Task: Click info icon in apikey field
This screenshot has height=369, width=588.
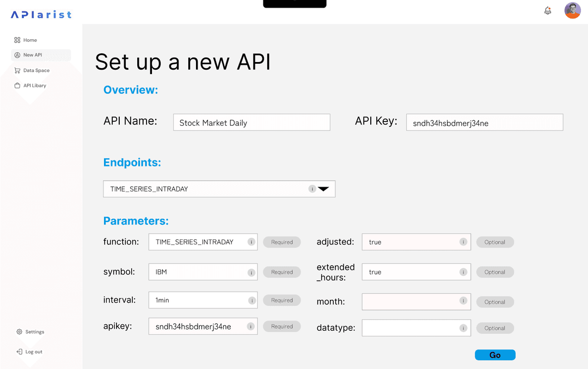Action: coord(251,327)
